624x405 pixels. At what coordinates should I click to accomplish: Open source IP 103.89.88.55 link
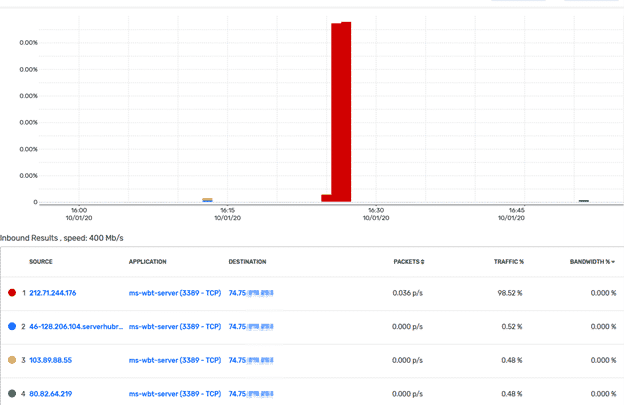coord(51,360)
